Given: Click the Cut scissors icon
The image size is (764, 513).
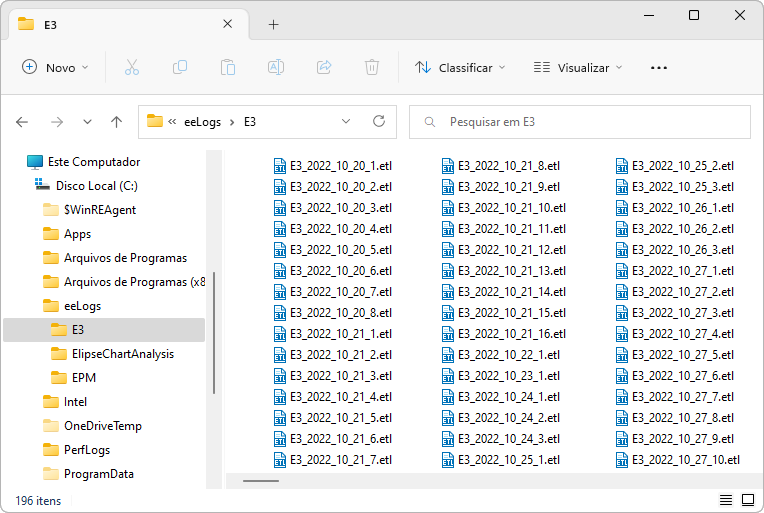Looking at the screenshot, I should point(132,67).
